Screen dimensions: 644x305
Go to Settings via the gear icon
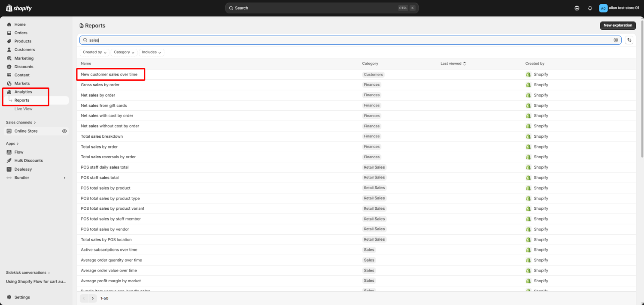9,297
